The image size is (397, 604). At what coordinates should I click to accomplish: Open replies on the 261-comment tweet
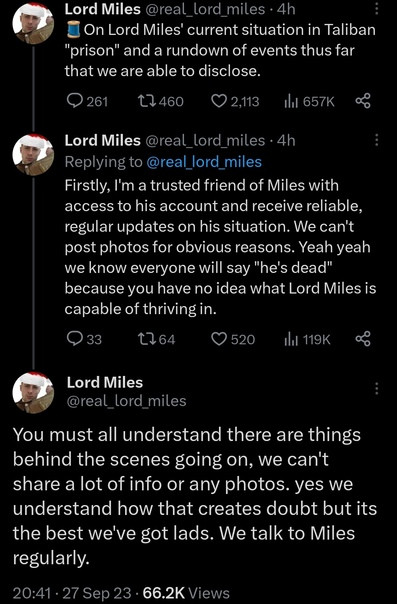tap(87, 101)
